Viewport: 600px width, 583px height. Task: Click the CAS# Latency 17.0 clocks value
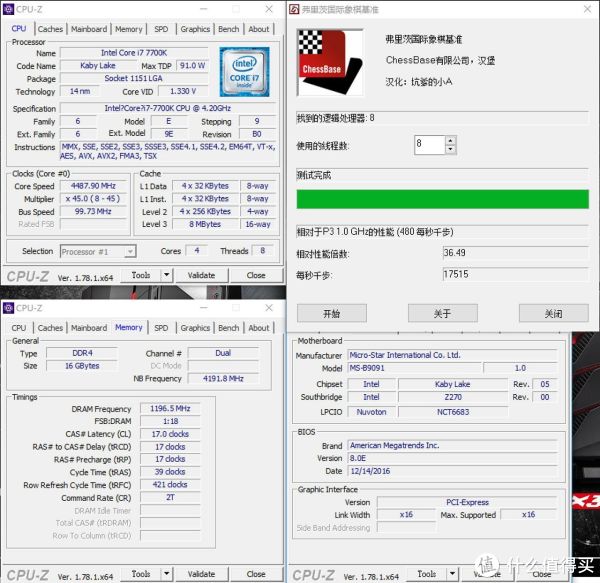tap(170, 434)
